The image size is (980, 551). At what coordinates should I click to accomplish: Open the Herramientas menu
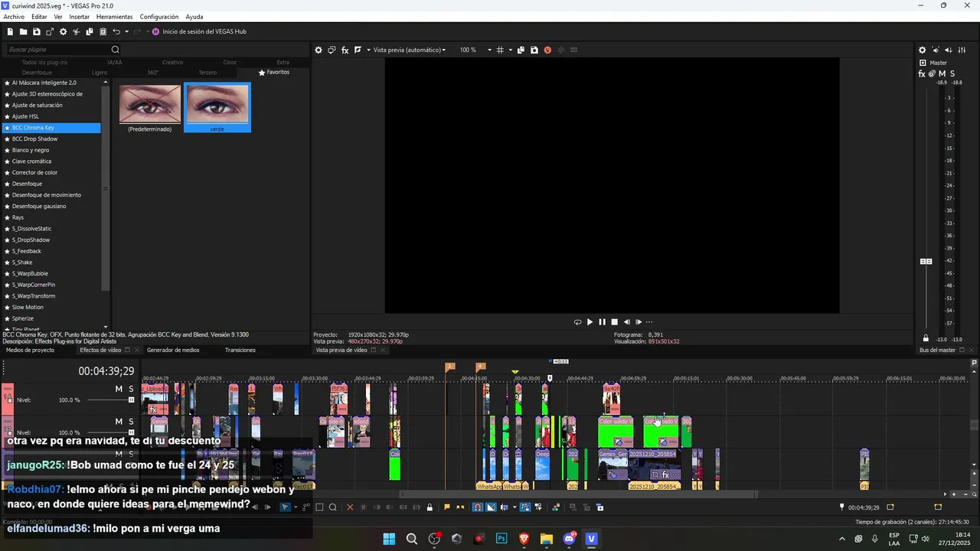pos(114,17)
